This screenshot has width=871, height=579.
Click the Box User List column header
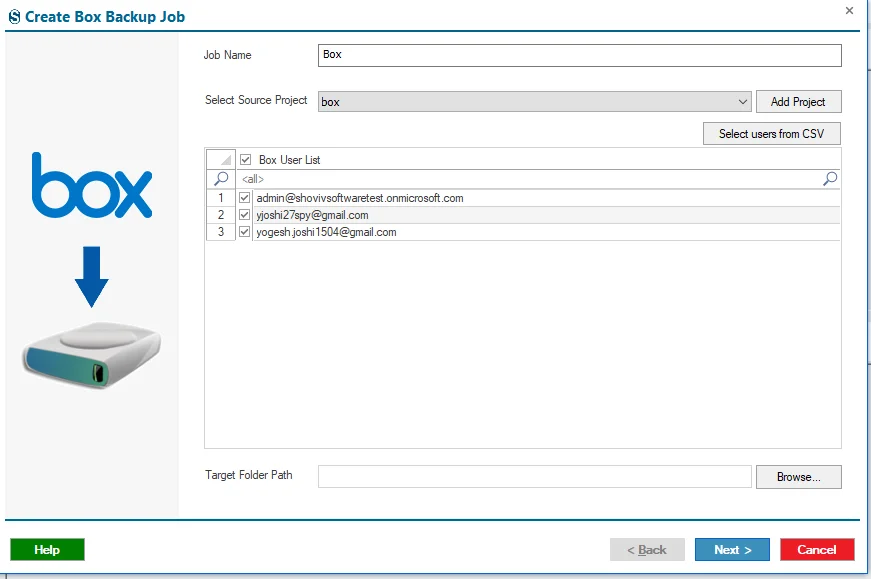tap(538, 159)
